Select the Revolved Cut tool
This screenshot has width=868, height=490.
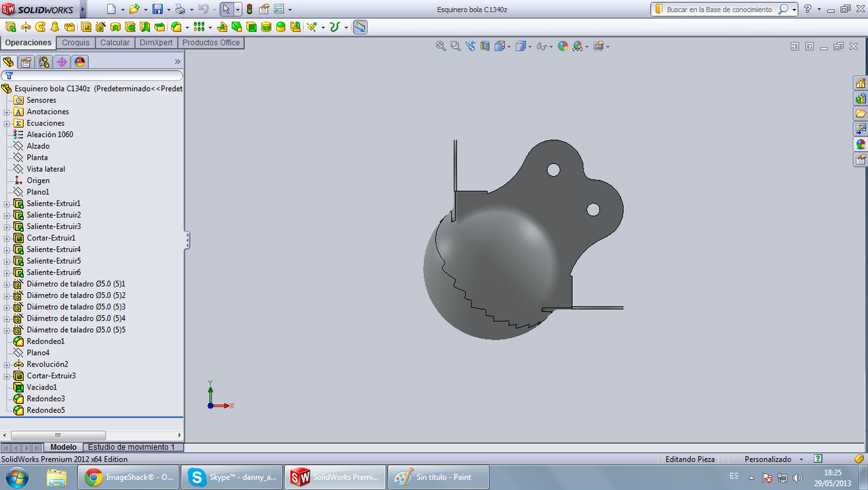click(115, 27)
